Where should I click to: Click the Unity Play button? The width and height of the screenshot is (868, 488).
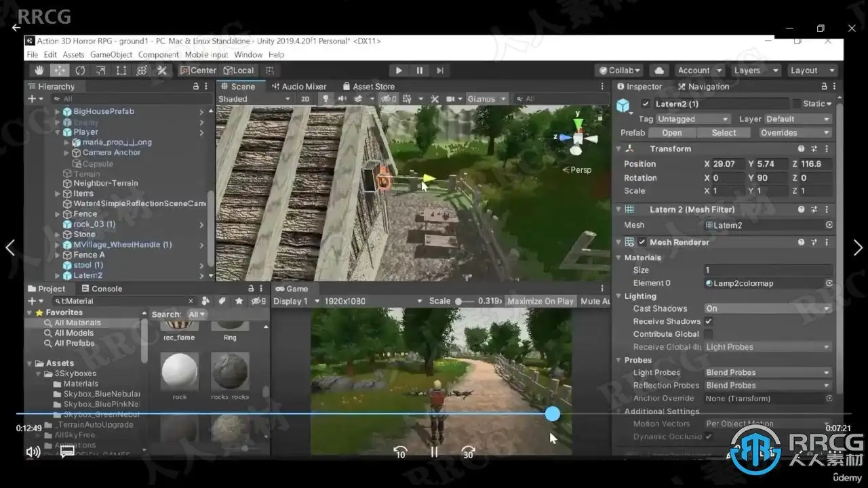click(x=399, y=70)
